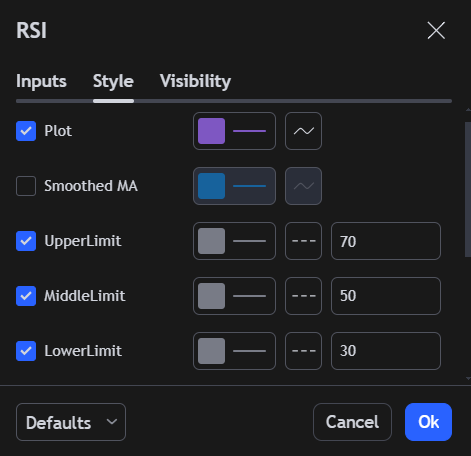Click the Smoothed MA label text

[x=91, y=186]
